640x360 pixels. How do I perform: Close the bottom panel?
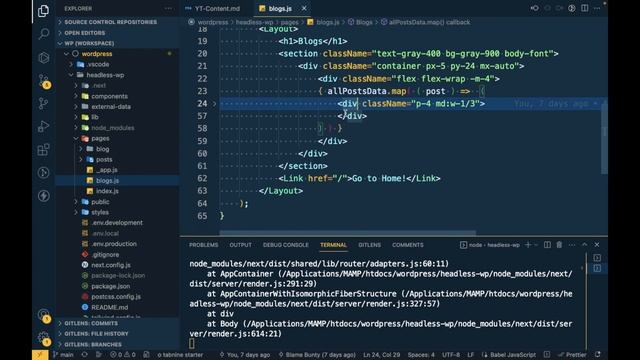[x=597, y=244]
